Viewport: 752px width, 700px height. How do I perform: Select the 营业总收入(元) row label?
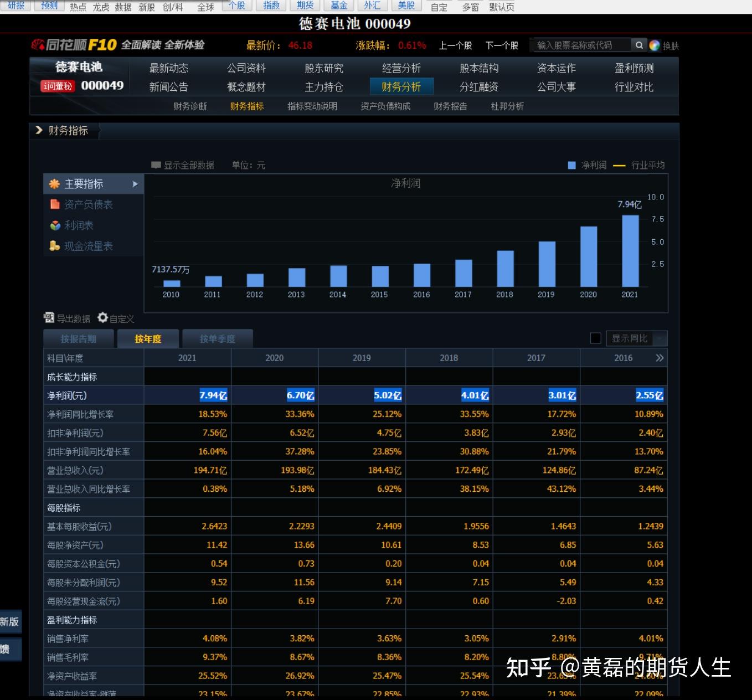75,470
